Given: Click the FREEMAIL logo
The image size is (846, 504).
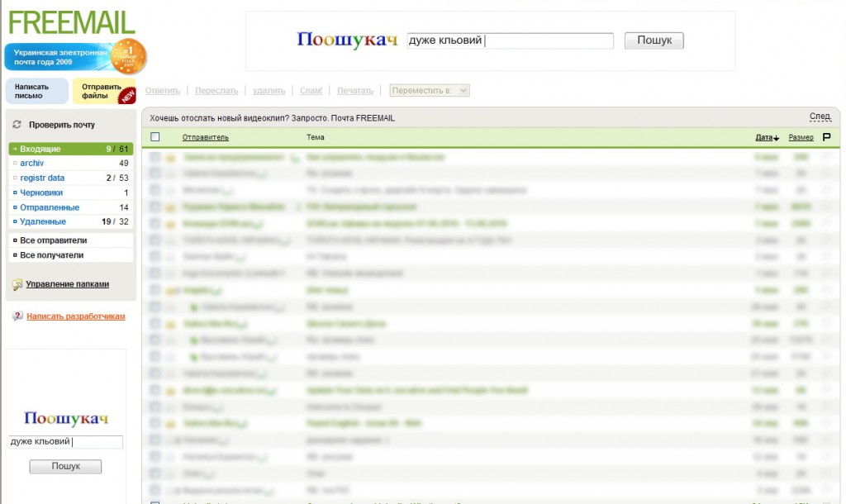Looking at the screenshot, I should click(71, 22).
